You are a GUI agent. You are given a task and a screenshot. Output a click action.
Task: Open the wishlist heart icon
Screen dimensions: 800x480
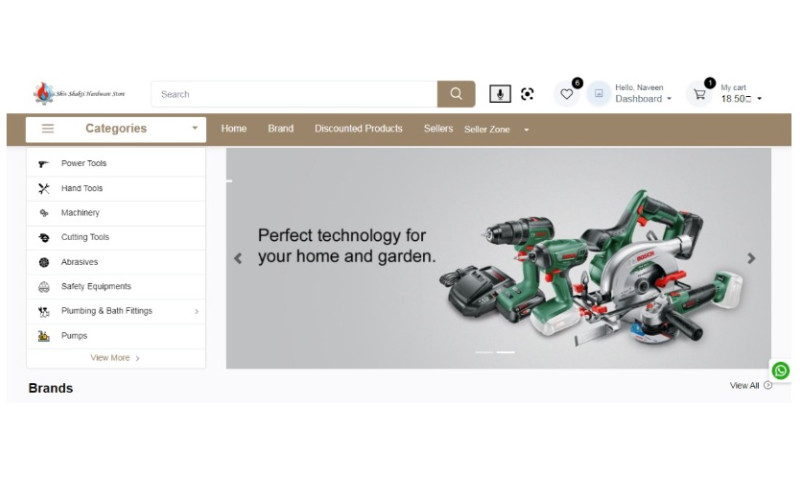point(566,94)
